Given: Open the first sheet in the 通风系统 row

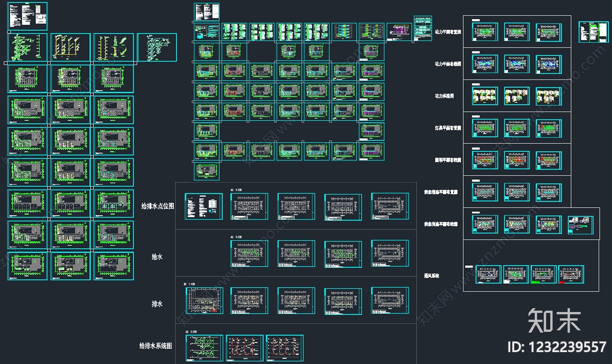Looking at the screenshot, I should click(488, 275).
